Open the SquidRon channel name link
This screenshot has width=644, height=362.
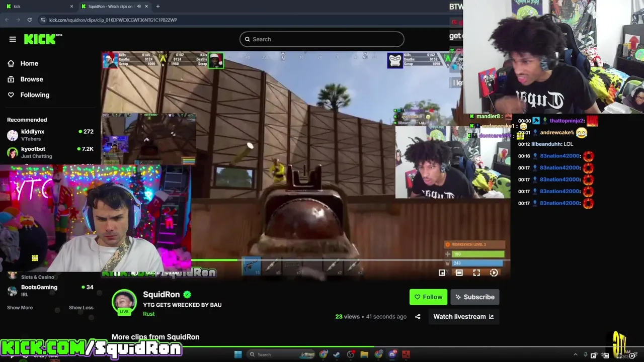(161, 295)
